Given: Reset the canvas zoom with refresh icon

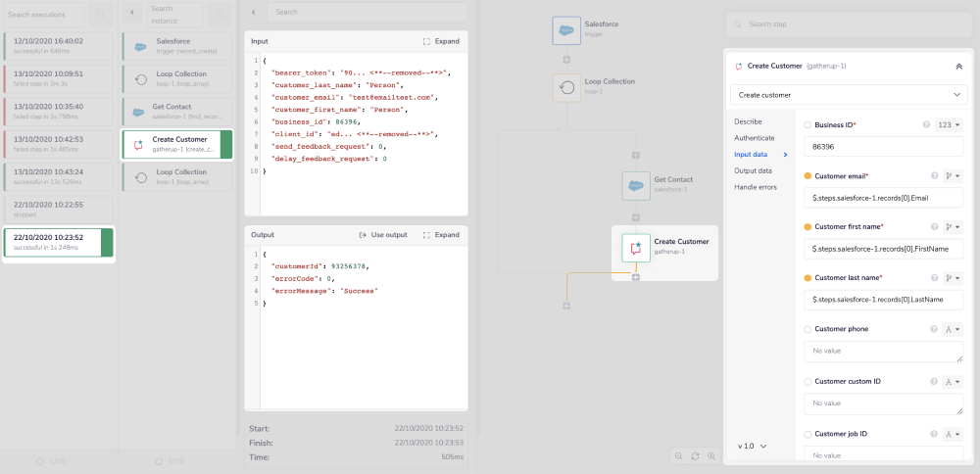Looking at the screenshot, I should (x=695, y=456).
